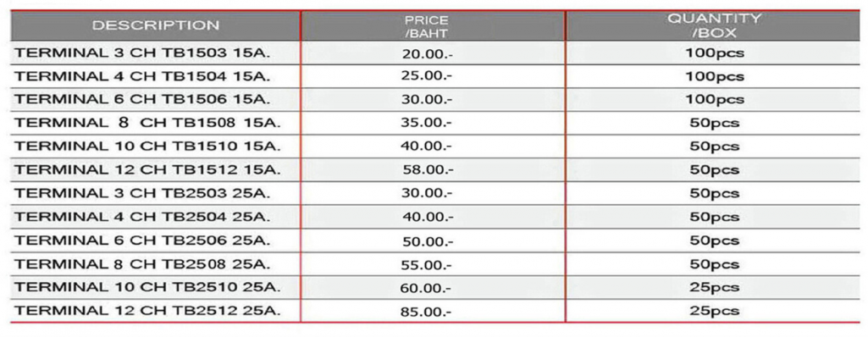Click the 58.00 price for TB1512
Viewport: 868px width, 337px height.
tap(428, 170)
